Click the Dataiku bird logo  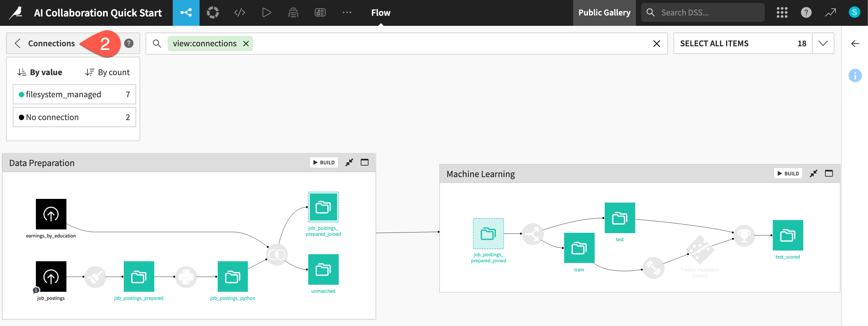(16, 13)
